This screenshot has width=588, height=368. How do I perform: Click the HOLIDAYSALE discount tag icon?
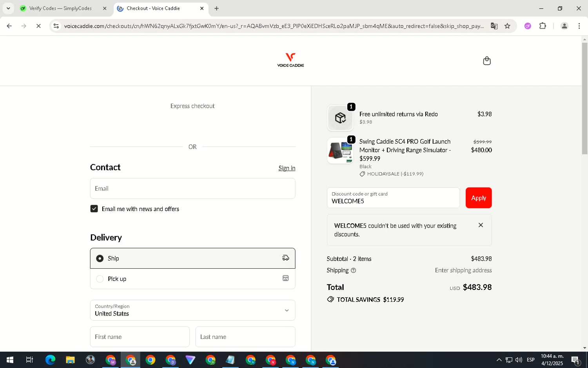pyautogui.click(x=362, y=174)
